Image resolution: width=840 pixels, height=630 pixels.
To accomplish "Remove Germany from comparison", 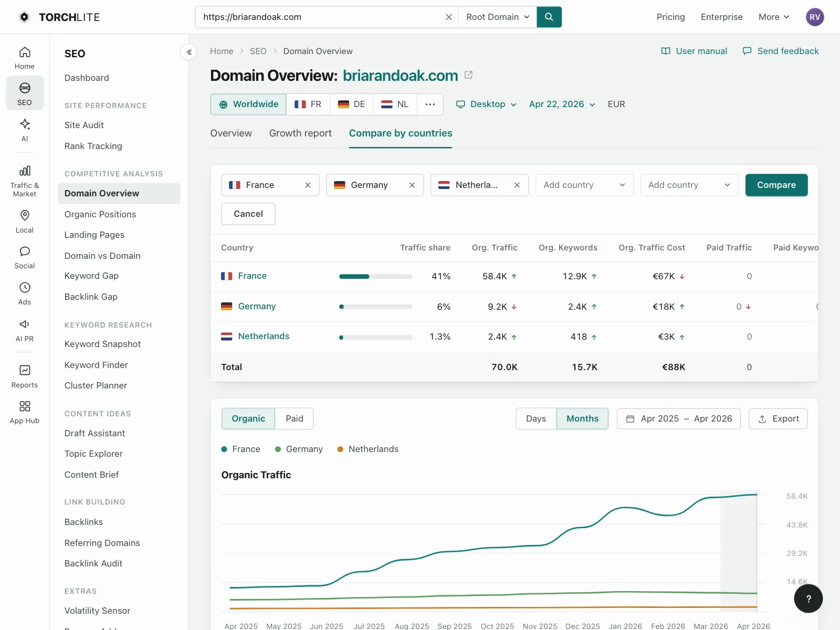I will coord(412,185).
